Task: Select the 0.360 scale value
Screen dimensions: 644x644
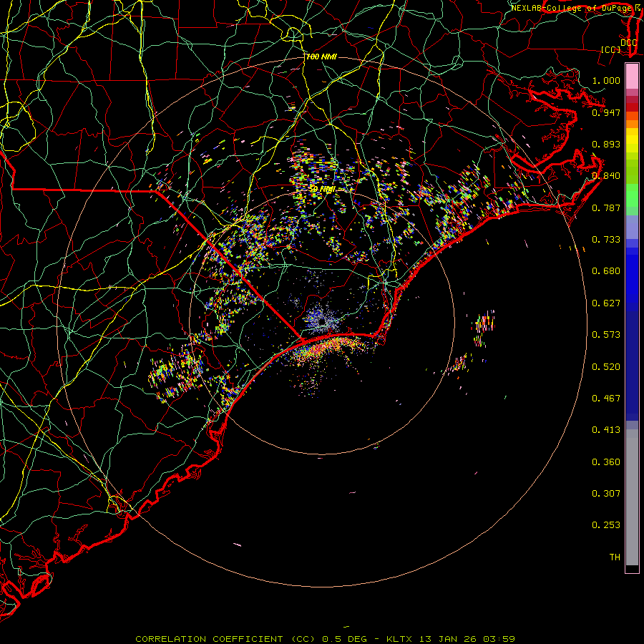Action: pos(606,462)
